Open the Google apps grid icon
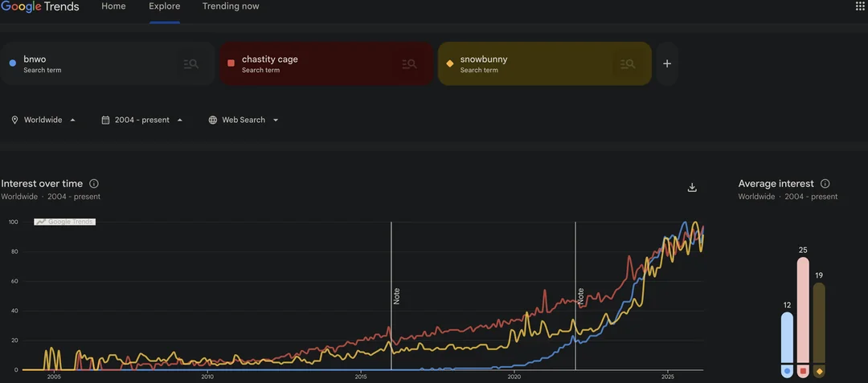868x383 pixels. coord(860,6)
